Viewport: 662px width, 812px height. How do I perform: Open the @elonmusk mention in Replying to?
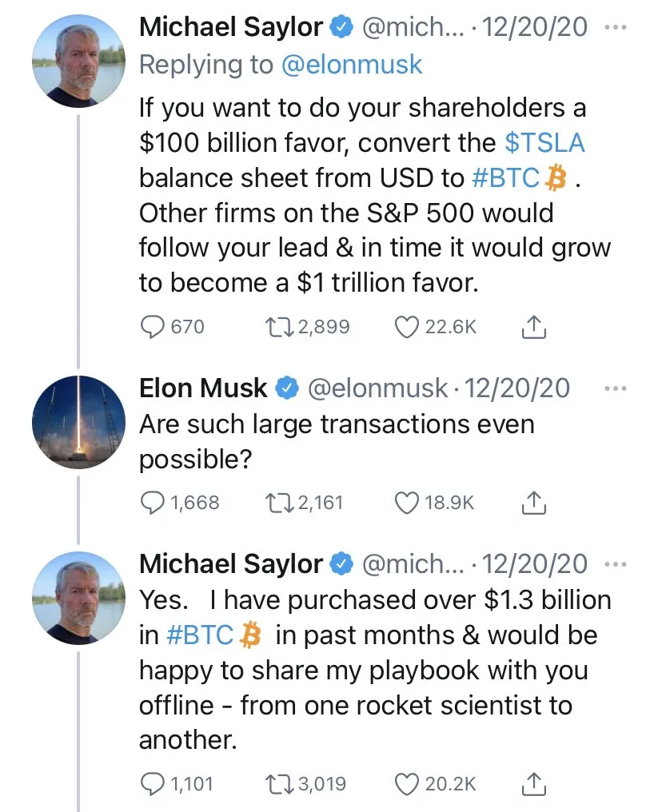click(x=352, y=65)
